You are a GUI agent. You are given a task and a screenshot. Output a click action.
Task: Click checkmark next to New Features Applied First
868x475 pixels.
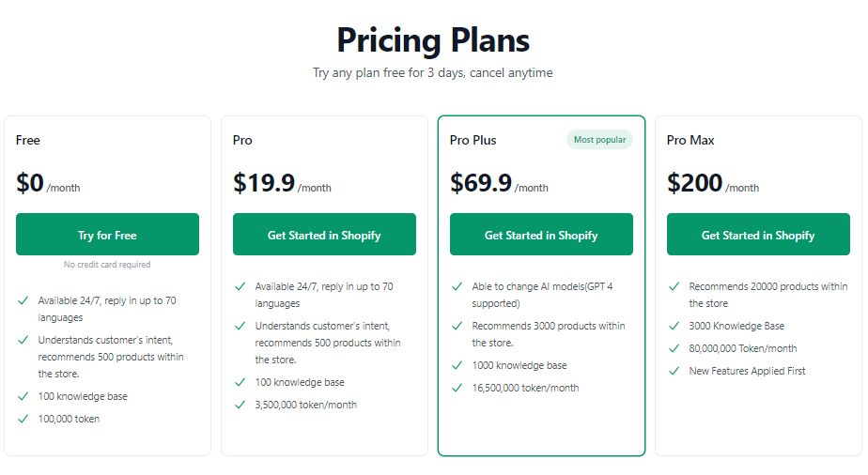click(674, 371)
